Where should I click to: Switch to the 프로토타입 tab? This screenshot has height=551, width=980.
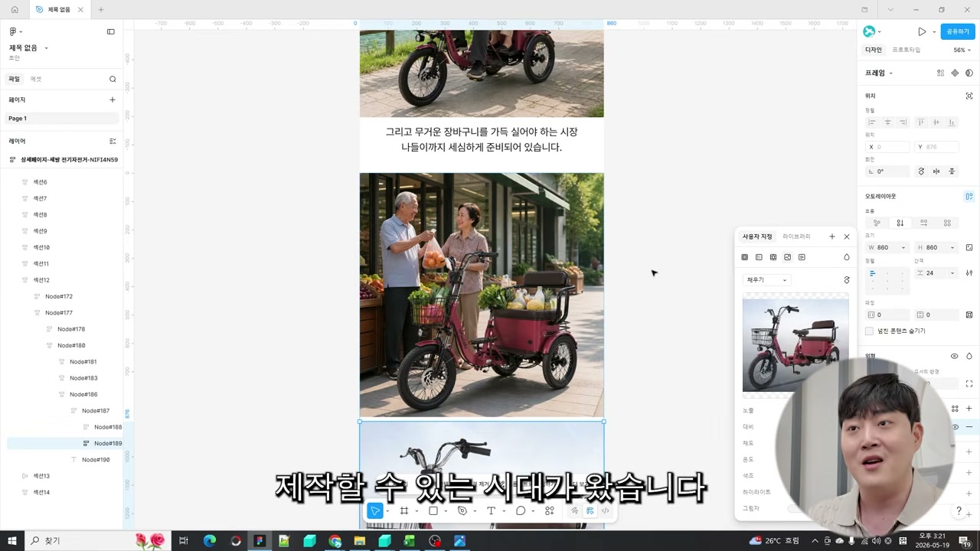(x=906, y=50)
